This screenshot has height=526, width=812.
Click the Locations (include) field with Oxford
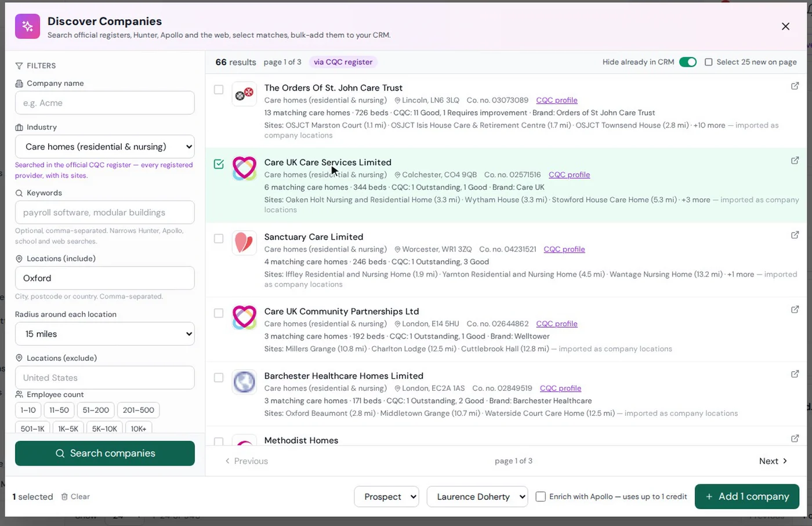[x=105, y=278]
